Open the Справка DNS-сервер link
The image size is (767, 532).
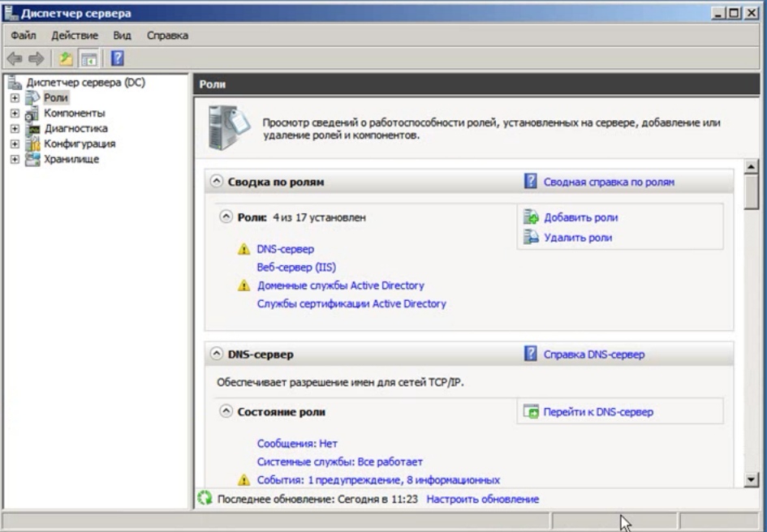click(x=594, y=354)
